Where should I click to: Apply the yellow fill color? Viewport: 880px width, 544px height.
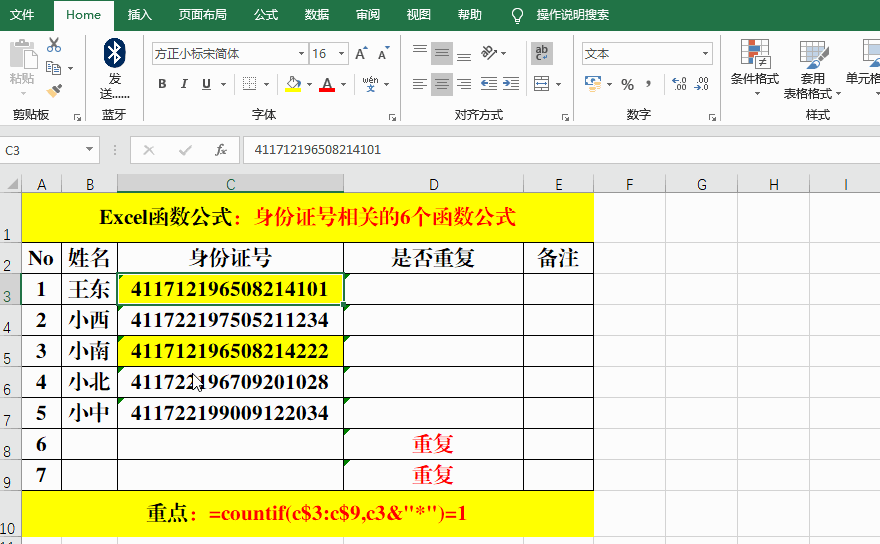pos(292,85)
